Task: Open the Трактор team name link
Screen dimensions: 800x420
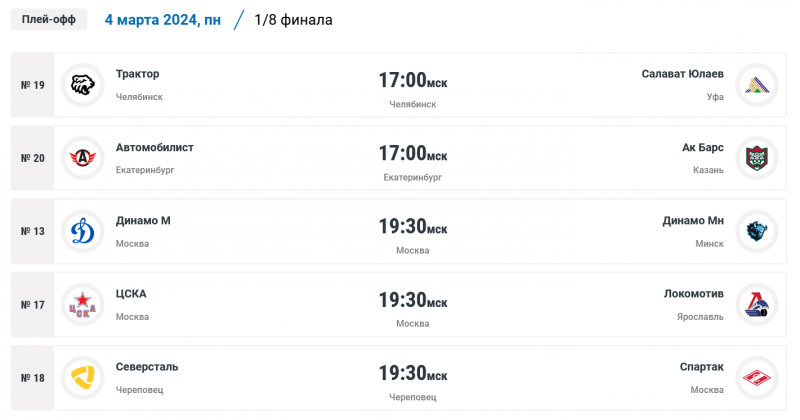Action: pos(138,74)
